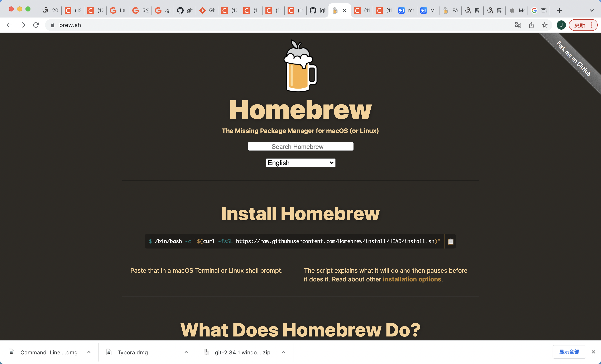Open the installation options link
This screenshot has height=364, width=601.
[412, 279]
